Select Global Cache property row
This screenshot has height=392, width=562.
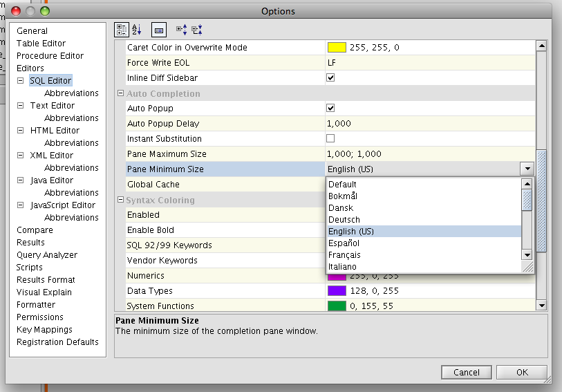coord(225,184)
